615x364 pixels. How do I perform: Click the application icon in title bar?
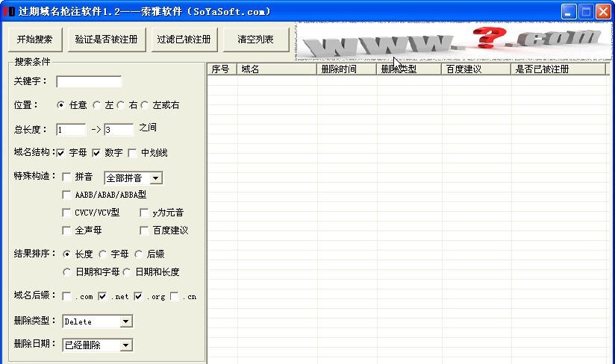click(9, 11)
